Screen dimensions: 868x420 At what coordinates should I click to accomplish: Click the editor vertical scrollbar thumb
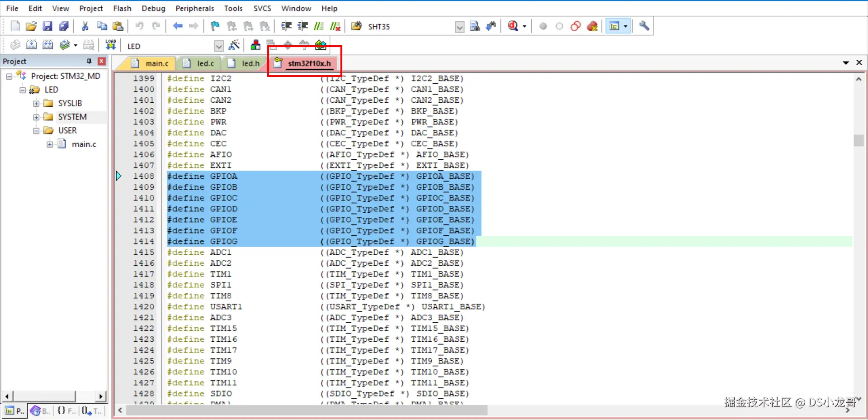tap(859, 140)
